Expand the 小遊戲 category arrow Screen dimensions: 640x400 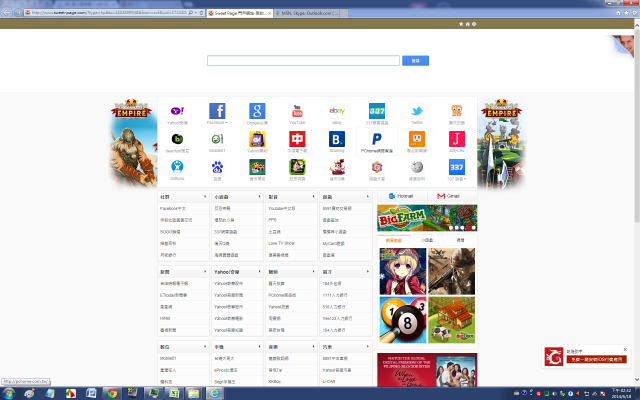click(x=259, y=197)
